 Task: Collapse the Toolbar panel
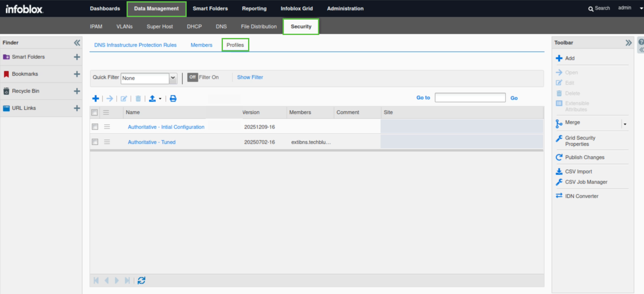coord(628,43)
